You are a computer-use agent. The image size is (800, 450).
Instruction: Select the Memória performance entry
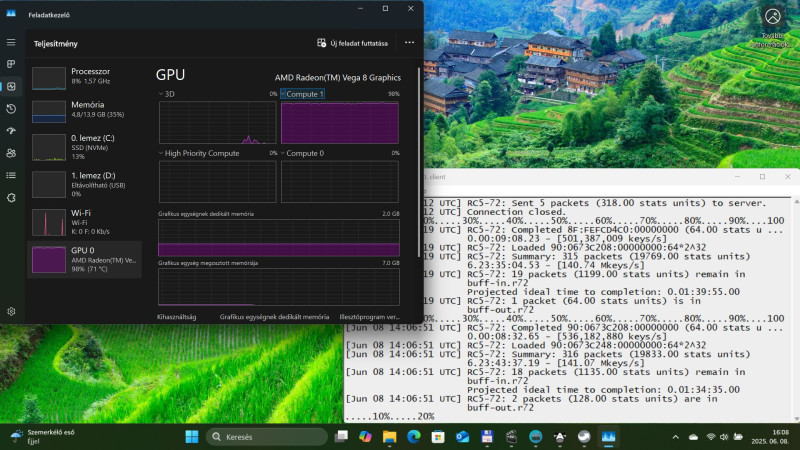pyautogui.click(x=85, y=110)
